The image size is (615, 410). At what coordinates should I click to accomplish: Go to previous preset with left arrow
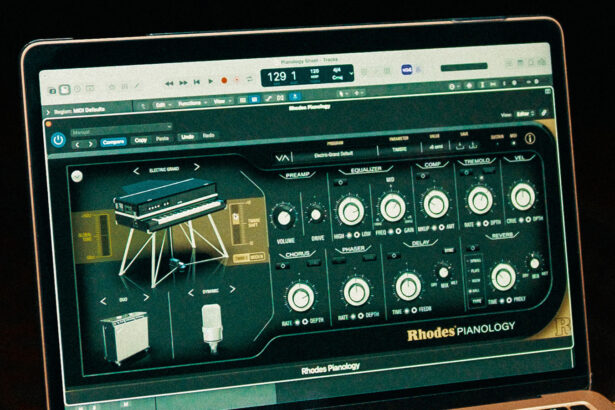click(78, 145)
